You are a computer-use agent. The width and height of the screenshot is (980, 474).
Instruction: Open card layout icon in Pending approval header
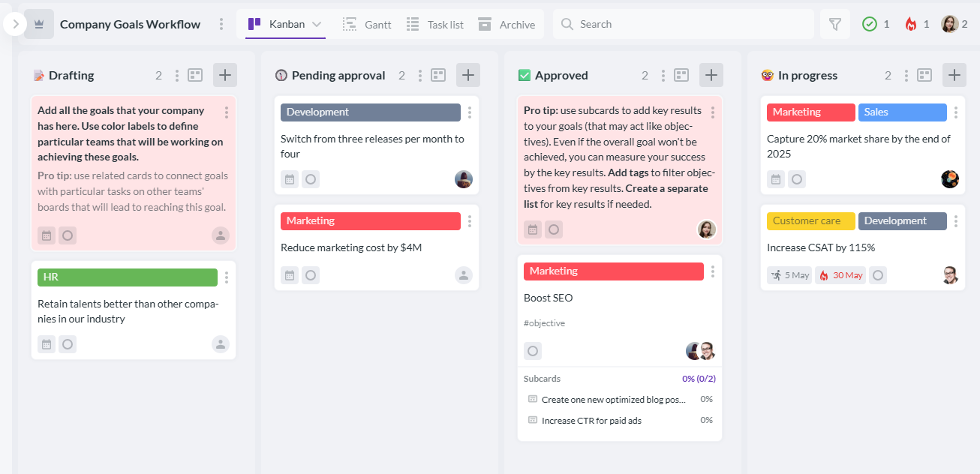(x=438, y=75)
